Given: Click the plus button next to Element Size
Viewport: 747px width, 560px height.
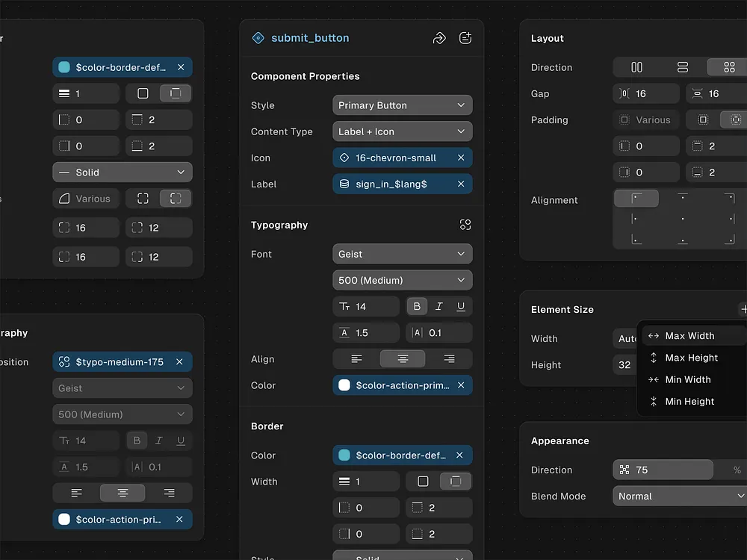Looking at the screenshot, I should coord(743,308).
